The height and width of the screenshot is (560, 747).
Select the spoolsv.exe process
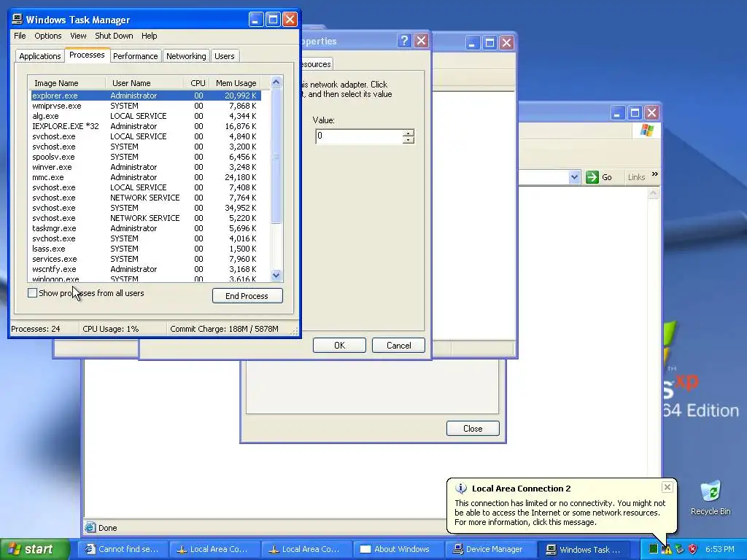tap(146, 157)
